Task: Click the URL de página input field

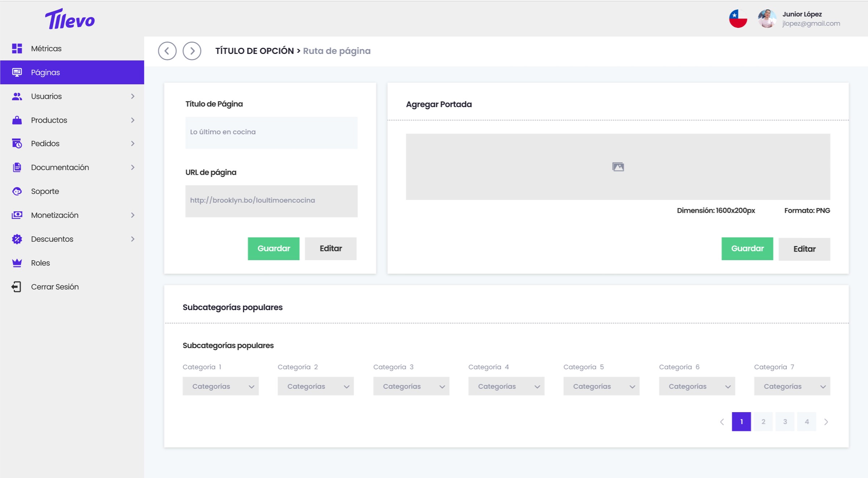Action: 271,201
